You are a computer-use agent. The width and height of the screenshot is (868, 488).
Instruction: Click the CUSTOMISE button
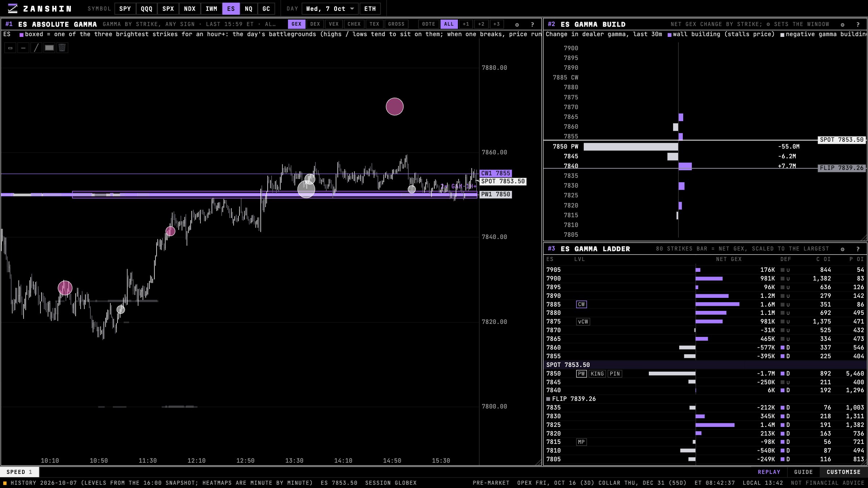tap(843, 472)
